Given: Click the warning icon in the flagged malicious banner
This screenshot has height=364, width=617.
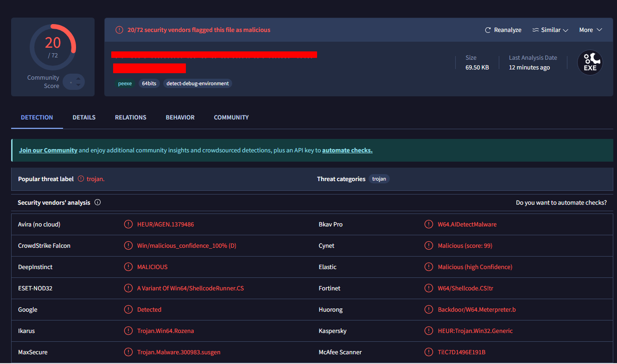Looking at the screenshot, I should click(119, 30).
